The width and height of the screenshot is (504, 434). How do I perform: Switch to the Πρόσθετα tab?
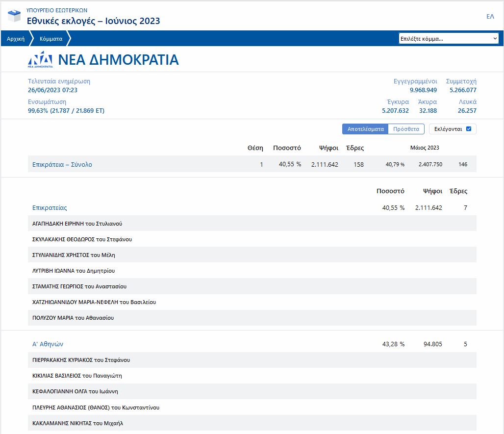point(406,129)
